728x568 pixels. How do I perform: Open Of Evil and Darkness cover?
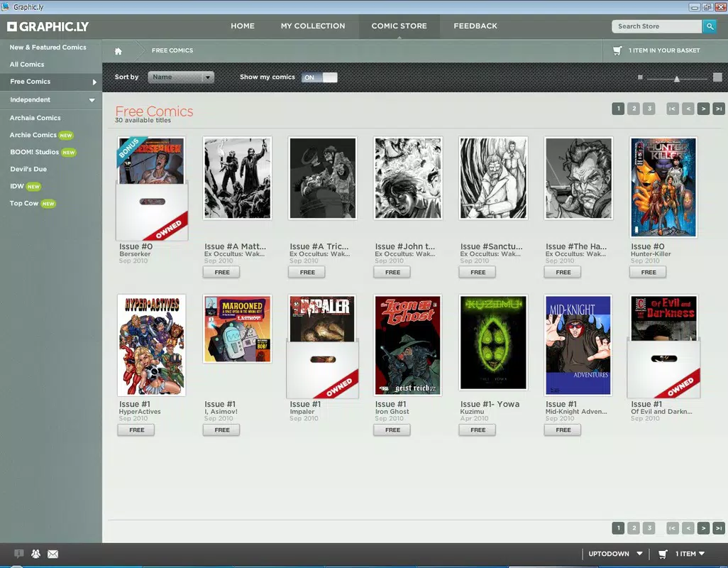click(x=664, y=346)
